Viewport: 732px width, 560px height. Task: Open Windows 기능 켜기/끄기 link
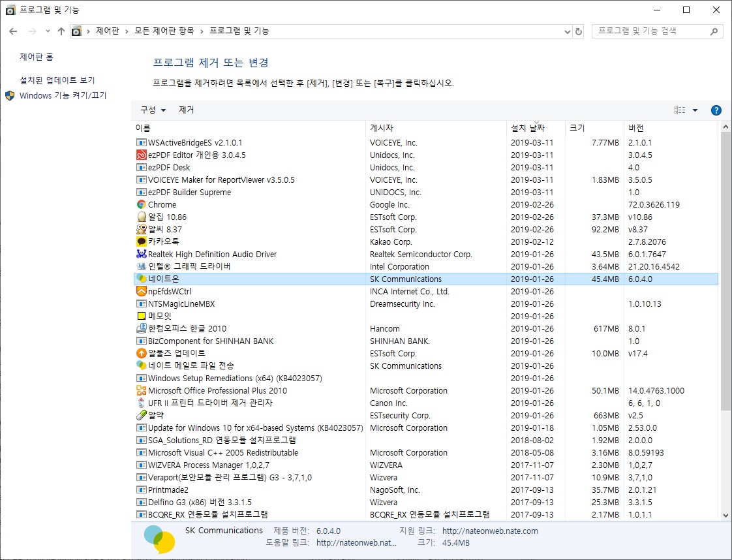pos(63,96)
